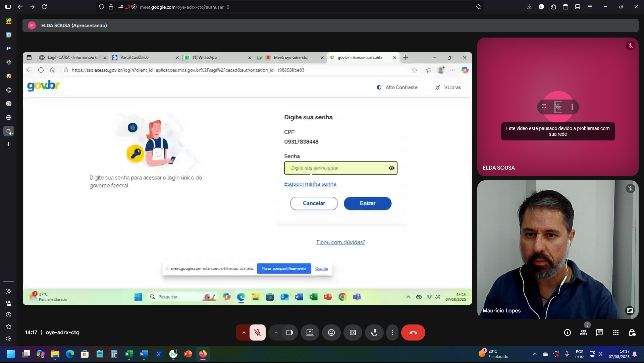This screenshot has height=363, width=644.
Task: Open the activities grid icon
Action: click(x=615, y=332)
